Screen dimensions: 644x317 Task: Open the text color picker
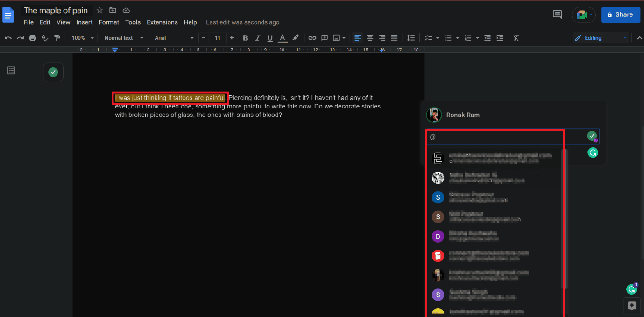click(282, 38)
